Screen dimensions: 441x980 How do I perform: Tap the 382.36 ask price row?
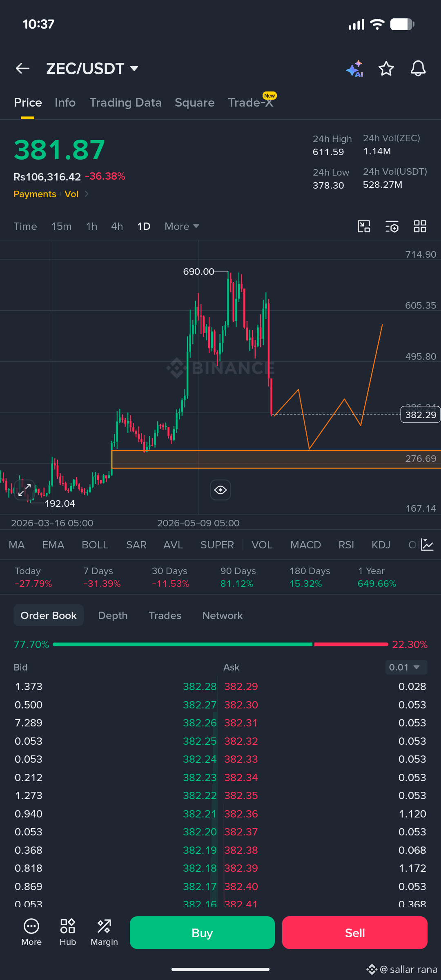pos(241,814)
